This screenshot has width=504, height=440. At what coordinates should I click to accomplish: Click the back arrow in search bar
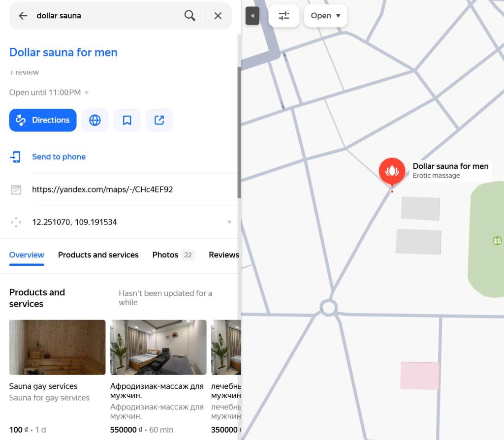pyautogui.click(x=23, y=16)
